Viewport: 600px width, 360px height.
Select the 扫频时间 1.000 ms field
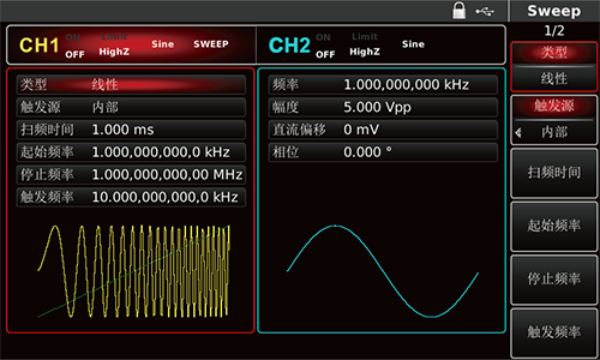131,130
